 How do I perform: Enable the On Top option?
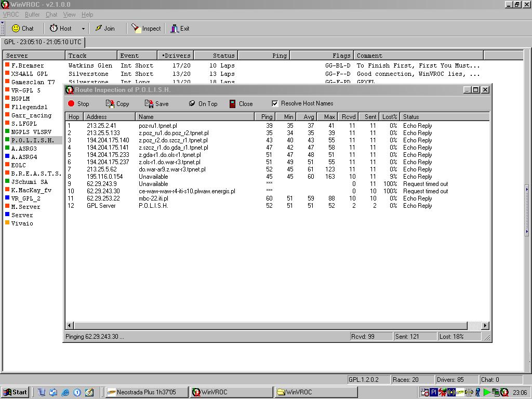pyautogui.click(x=203, y=104)
